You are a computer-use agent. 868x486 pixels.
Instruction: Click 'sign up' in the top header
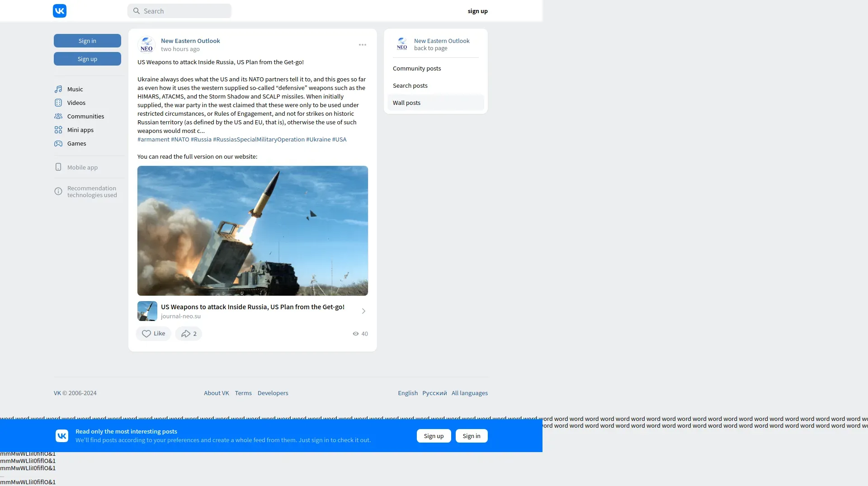(477, 11)
